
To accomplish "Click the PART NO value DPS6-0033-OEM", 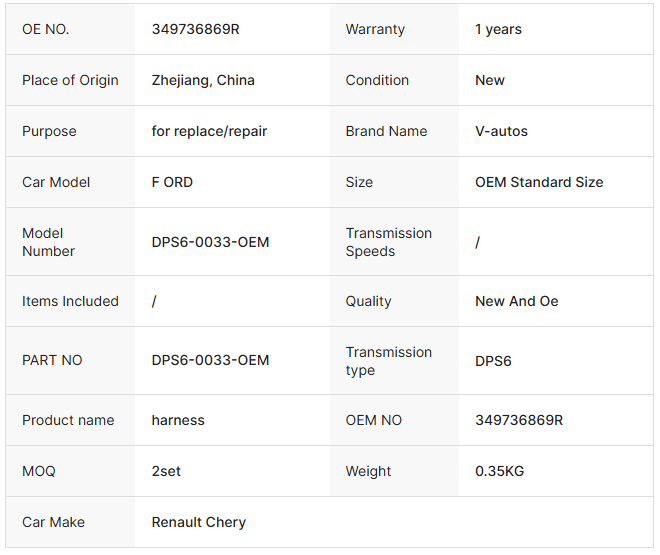I will 210,360.
